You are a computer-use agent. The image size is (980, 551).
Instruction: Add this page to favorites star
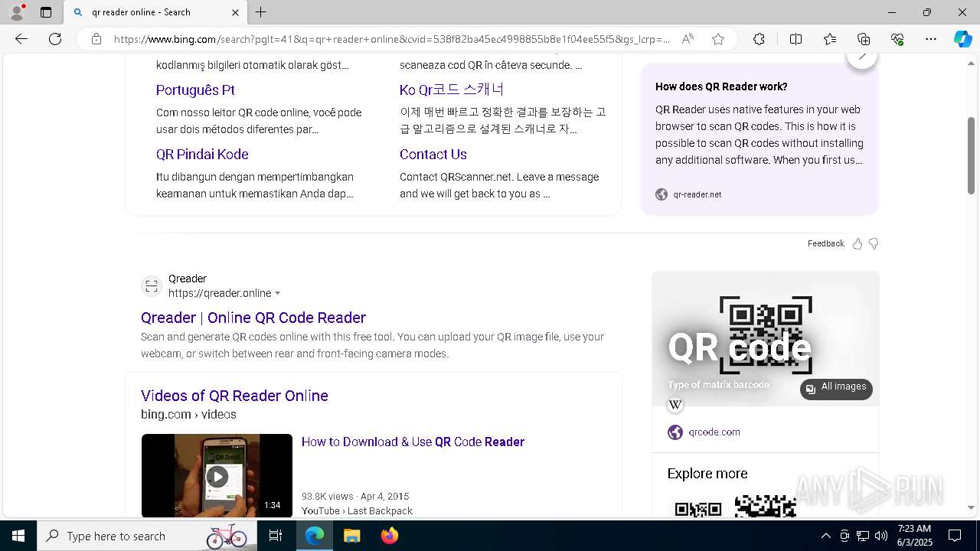[x=718, y=39]
